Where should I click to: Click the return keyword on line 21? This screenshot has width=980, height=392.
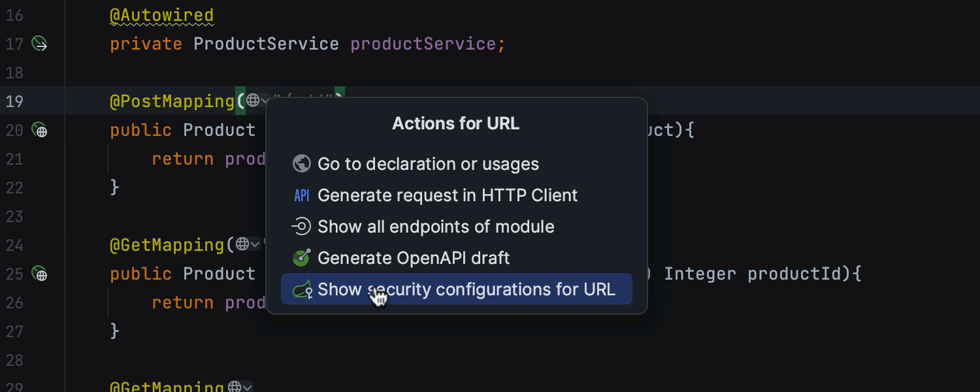click(182, 159)
